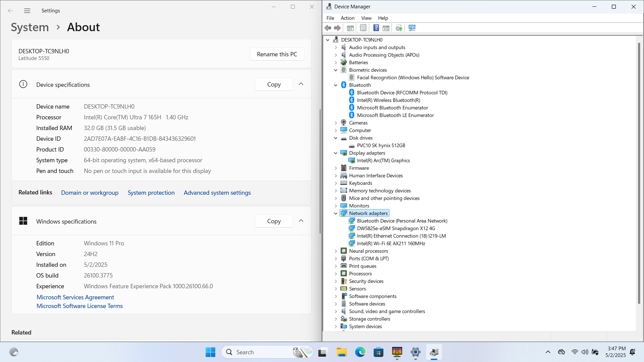The image size is (644, 362).
Task: Click the volume speaker icon in system tray
Action: pyautogui.click(x=585, y=352)
